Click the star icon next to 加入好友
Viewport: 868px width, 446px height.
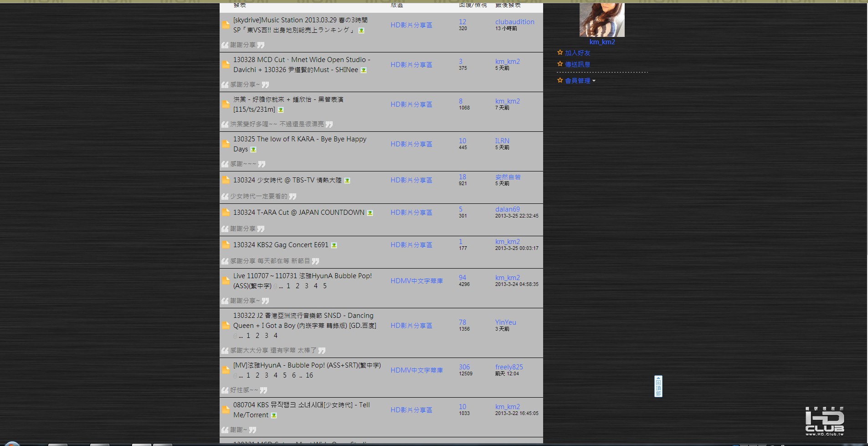(x=560, y=53)
